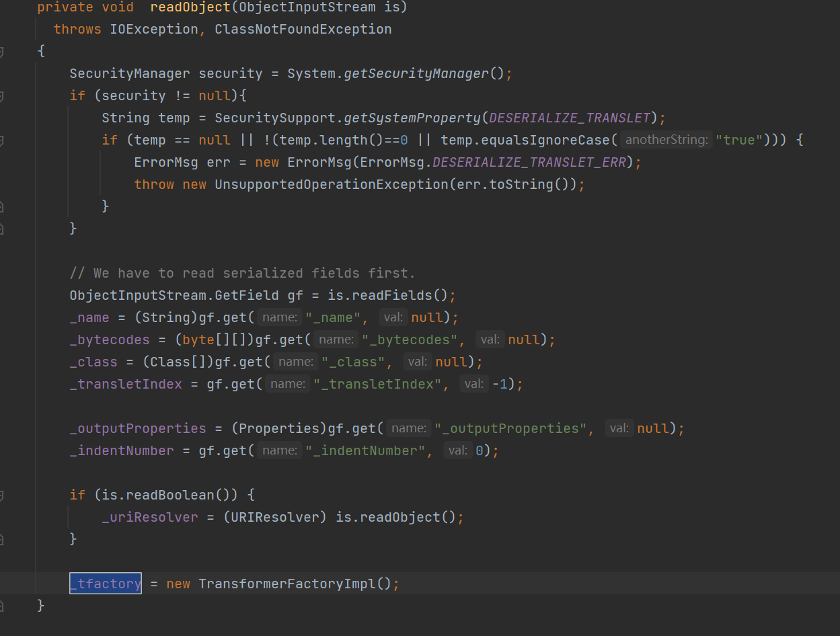Viewport: 840px width, 636px height.
Task: Click 'name:' hint before "_bytecodes"
Action: (x=336, y=340)
